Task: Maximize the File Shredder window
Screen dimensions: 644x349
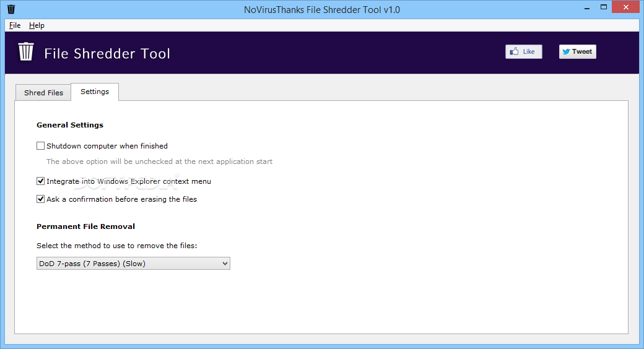Action: point(603,7)
